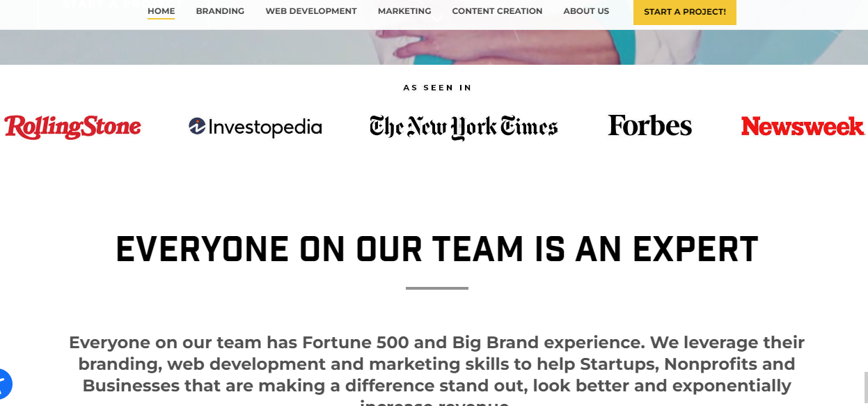
Task: Click the Rolling Stone logo
Action: 72,127
